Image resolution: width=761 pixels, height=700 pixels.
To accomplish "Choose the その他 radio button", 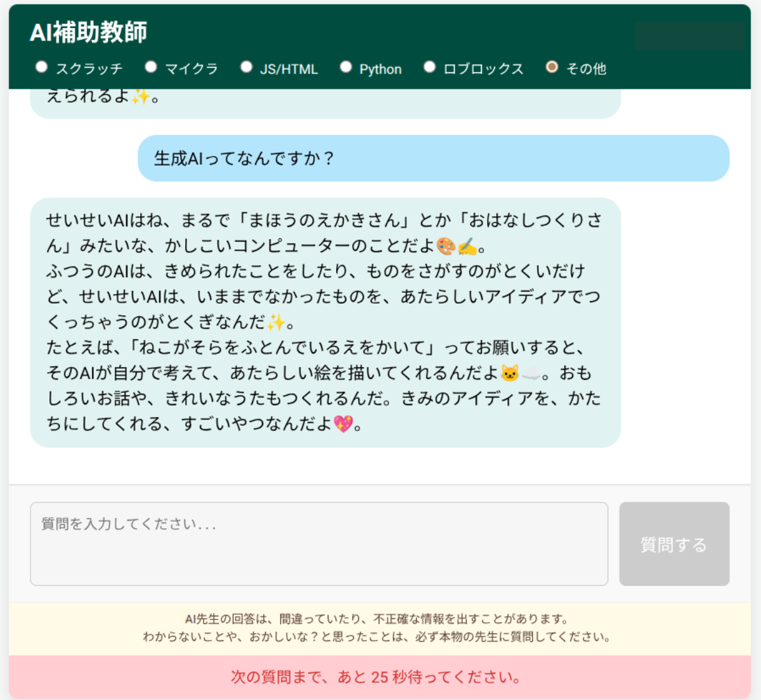I will (x=552, y=67).
